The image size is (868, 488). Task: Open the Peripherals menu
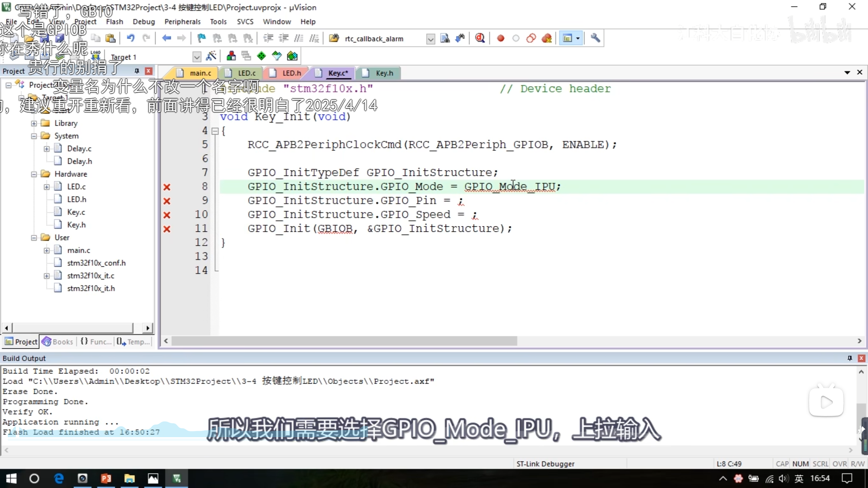[x=182, y=22]
